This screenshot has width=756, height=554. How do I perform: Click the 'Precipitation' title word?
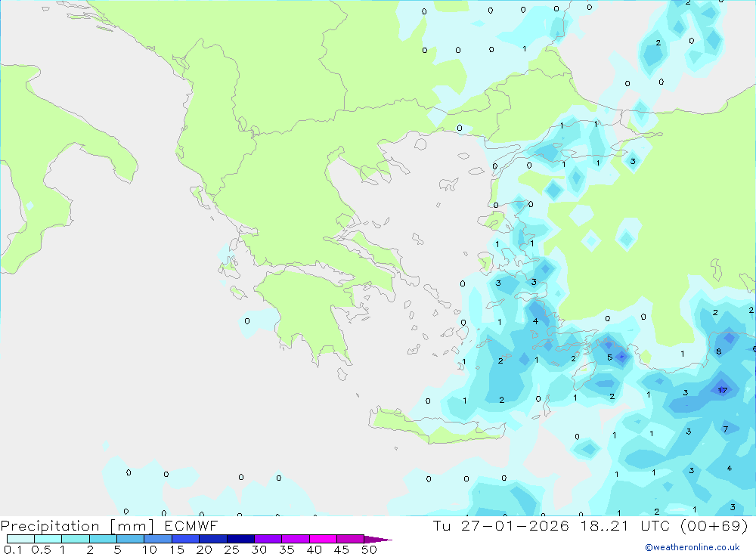(50, 526)
